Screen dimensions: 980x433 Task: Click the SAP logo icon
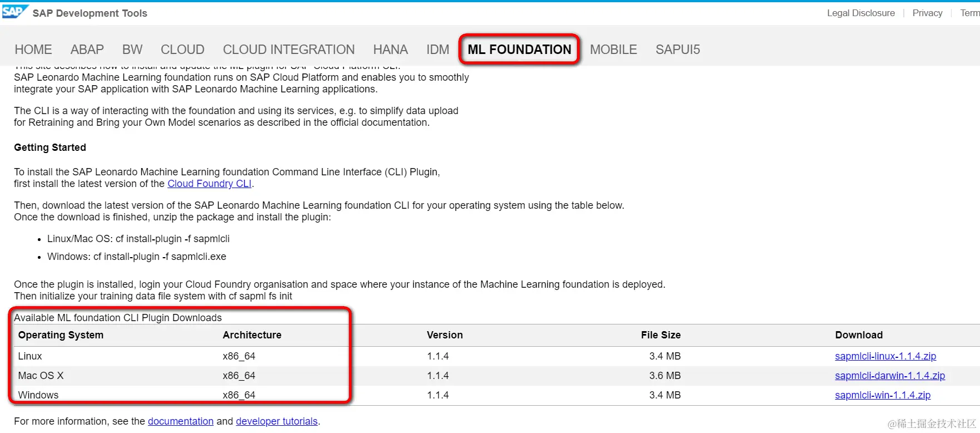(x=14, y=12)
